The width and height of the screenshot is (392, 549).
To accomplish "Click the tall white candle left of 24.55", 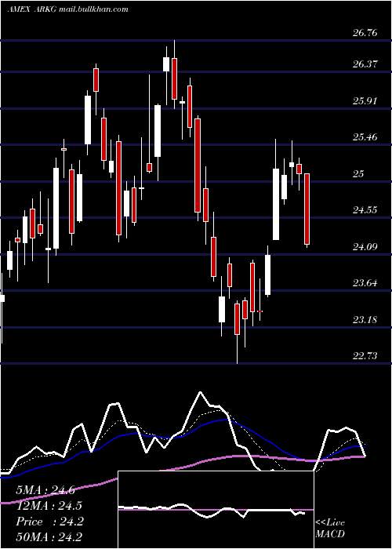I will click(276, 204).
